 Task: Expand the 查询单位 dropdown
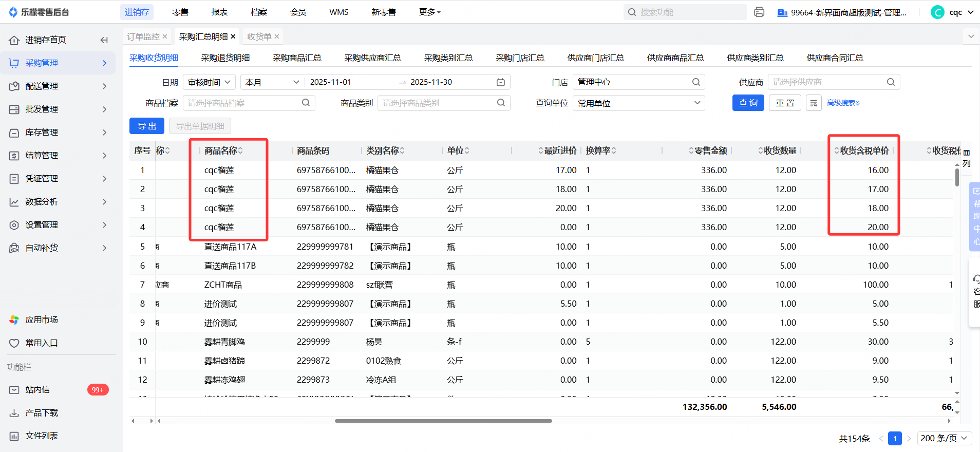coord(638,103)
